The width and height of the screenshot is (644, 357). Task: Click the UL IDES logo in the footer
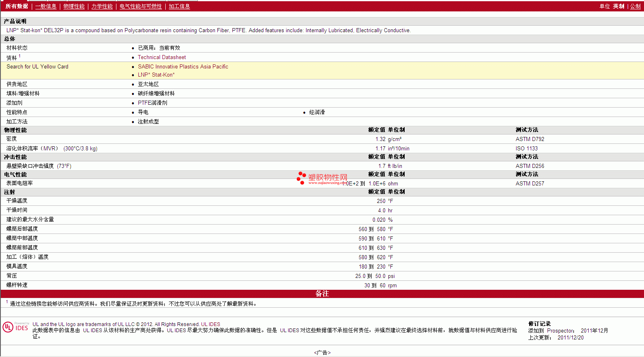[x=15, y=327]
